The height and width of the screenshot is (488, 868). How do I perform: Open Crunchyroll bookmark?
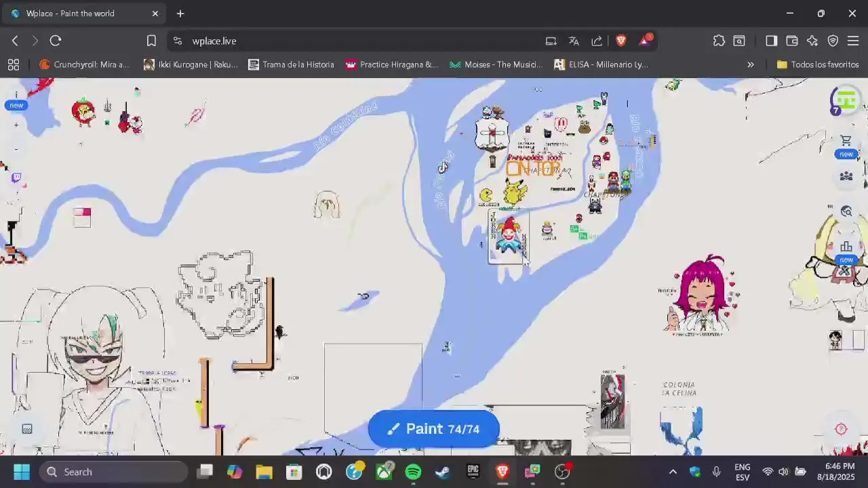tap(84, 64)
